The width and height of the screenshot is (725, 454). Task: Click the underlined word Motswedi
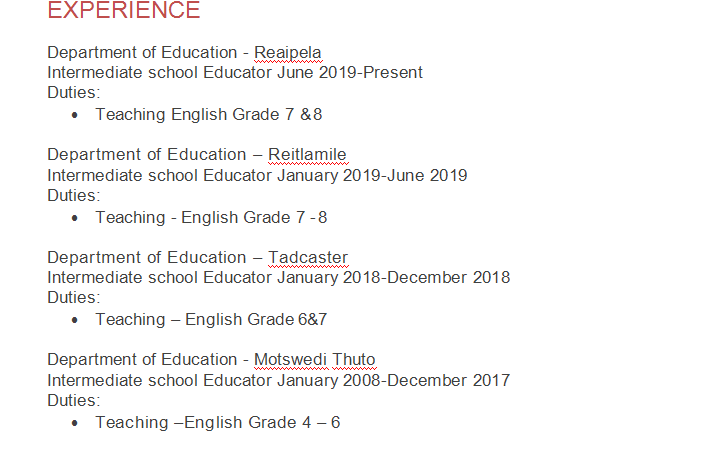click(291, 359)
